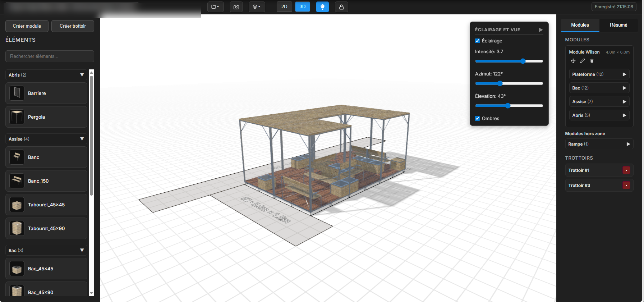Click the red delete button for Trottoir #1
This screenshot has width=644, height=302.
[626, 170]
